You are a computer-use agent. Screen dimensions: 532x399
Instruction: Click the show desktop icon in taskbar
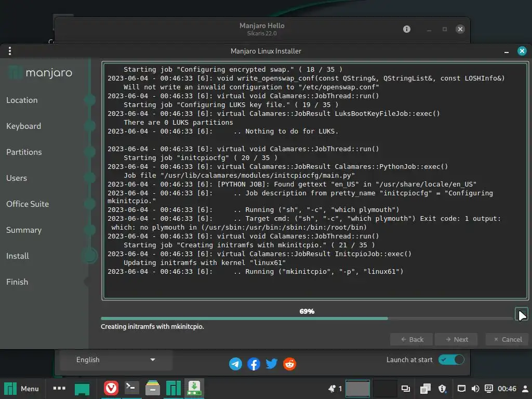pos(82,389)
